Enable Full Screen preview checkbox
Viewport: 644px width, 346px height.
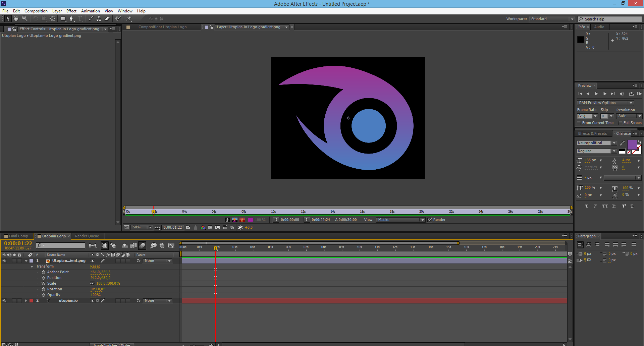coord(620,123)
